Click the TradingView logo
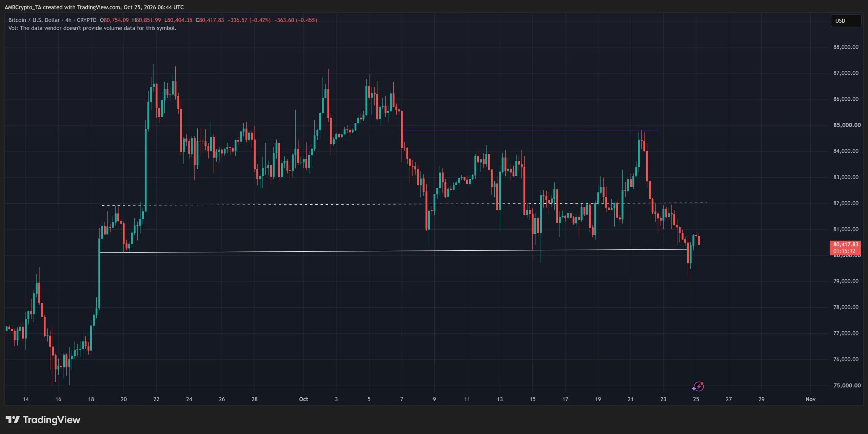This screenshot has width=868, height=434. pos(43,420)
